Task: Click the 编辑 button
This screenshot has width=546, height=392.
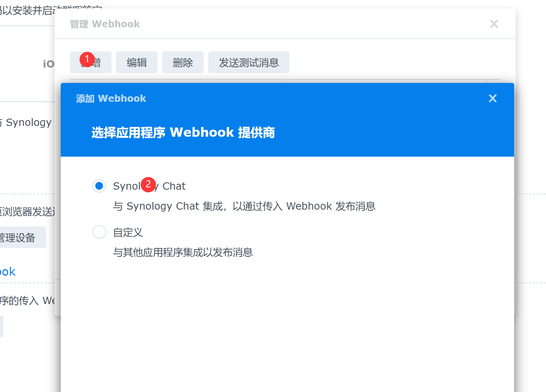Action: pyautogui.click(x=137, y=62)
